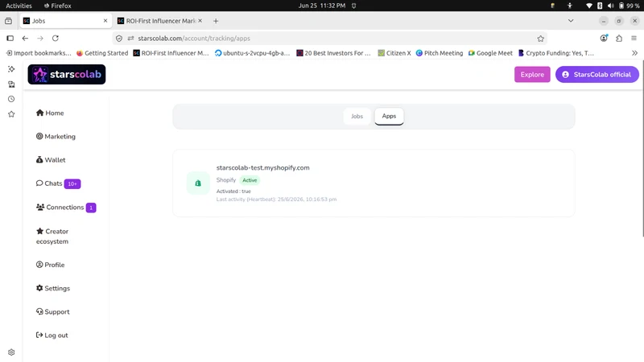This screenshot has height=362, width=644.
Task: Show more bookmarks chevron
Action: (634, 53)
